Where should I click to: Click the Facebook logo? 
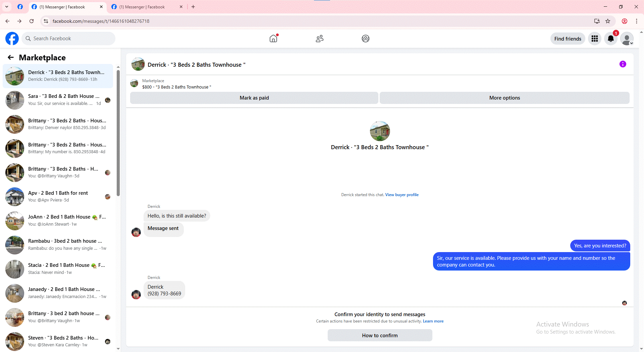click(x=12, y=39)
